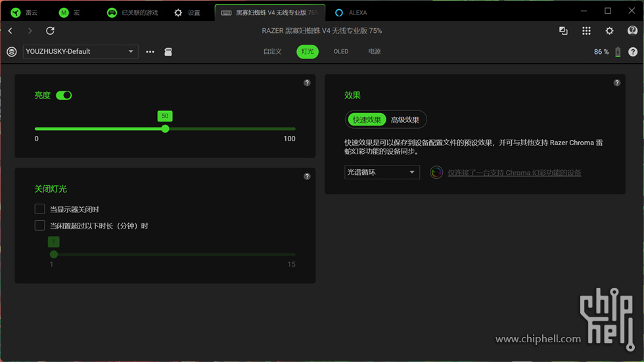The height and width of the screenshot is (362, 644).
Task: Open the profile more options ellipsis
Action: [150, 52]
